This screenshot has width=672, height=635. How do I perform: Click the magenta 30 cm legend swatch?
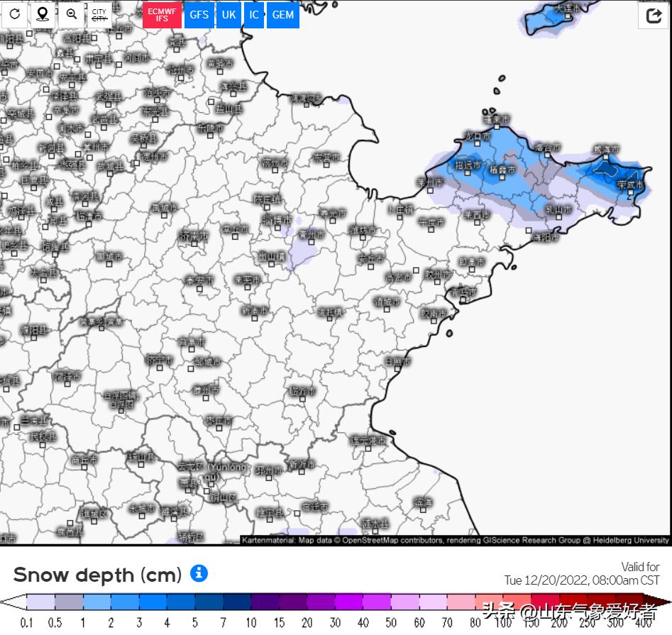coord(348,602)
